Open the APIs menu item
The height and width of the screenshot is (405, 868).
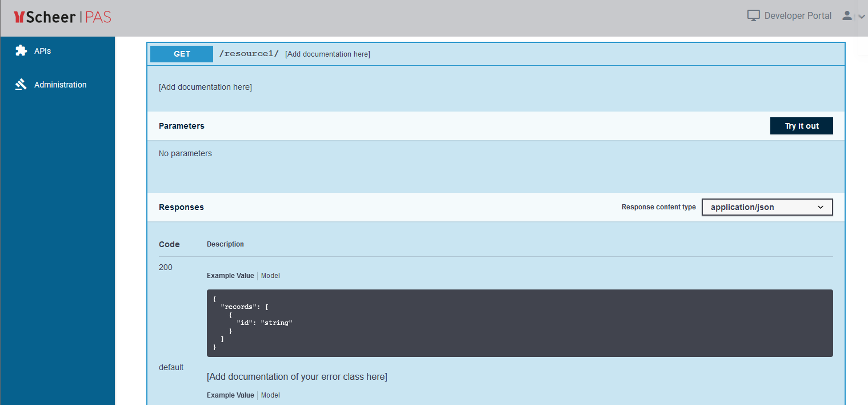click(x=42, y=51)
